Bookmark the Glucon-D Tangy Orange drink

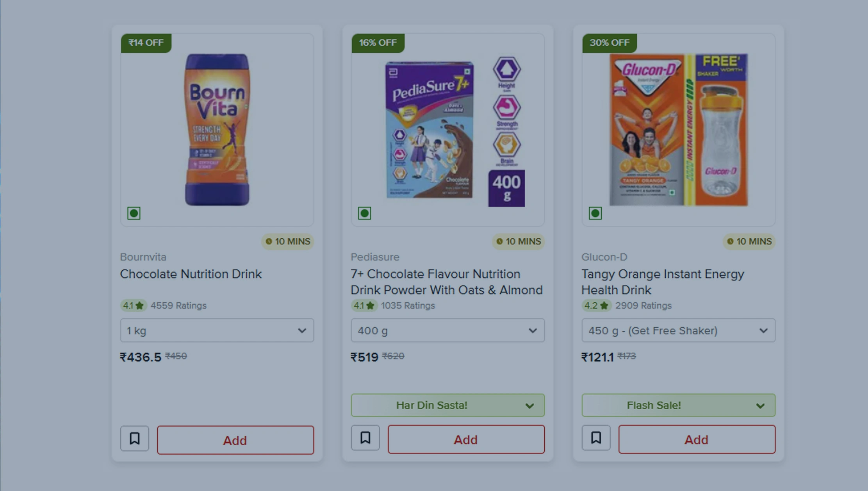[x=596, y=437]
